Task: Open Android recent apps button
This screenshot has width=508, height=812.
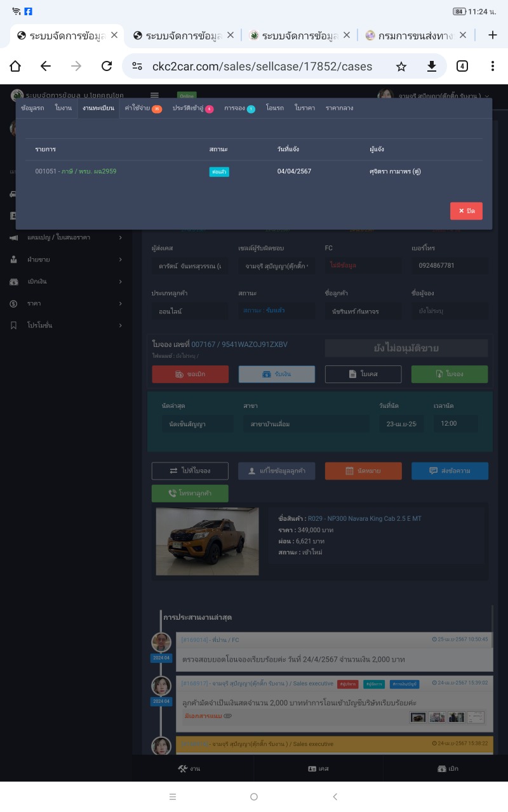Action: point(173,797)
